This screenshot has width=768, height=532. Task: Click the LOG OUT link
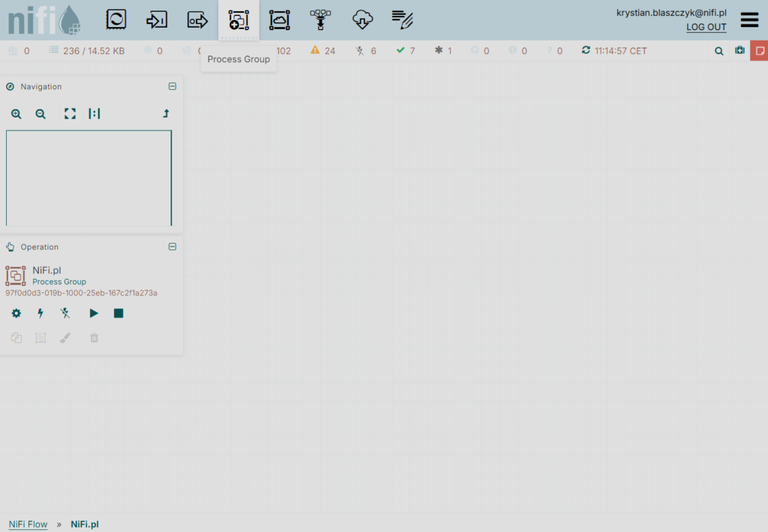[706, 28]
